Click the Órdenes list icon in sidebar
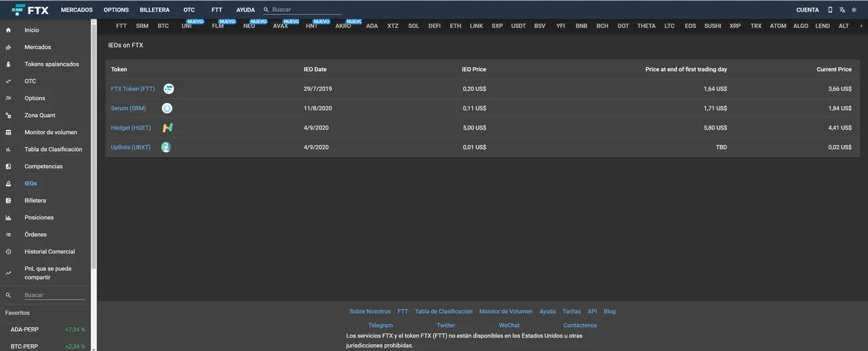The height and width of the screenshot is (351, 868). (8, 234)
